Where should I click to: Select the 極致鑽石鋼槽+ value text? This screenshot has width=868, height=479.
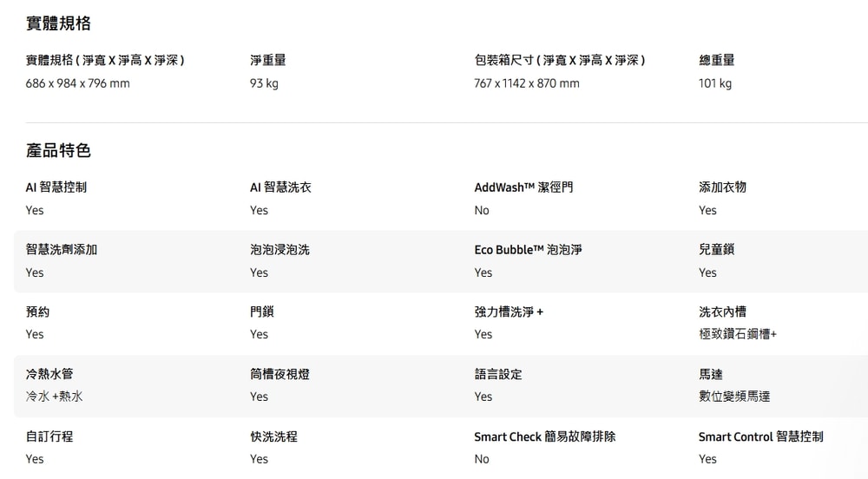pos(738,334)
